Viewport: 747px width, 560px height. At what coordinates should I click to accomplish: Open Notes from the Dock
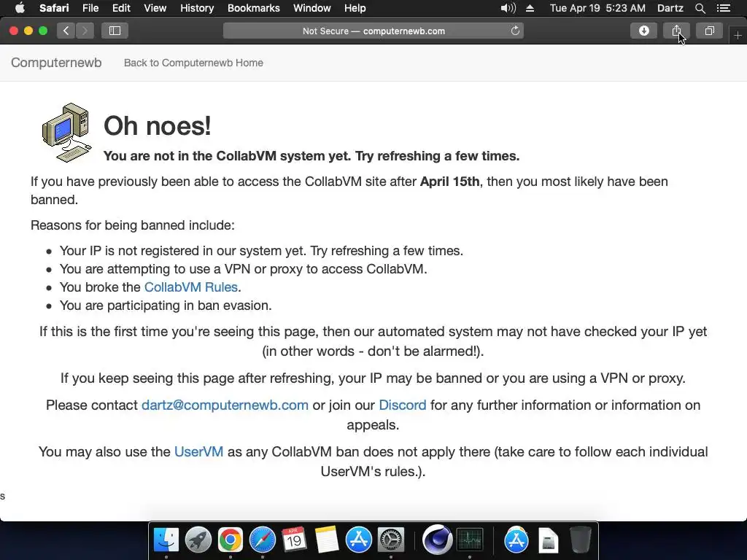[x=326, y=540]
